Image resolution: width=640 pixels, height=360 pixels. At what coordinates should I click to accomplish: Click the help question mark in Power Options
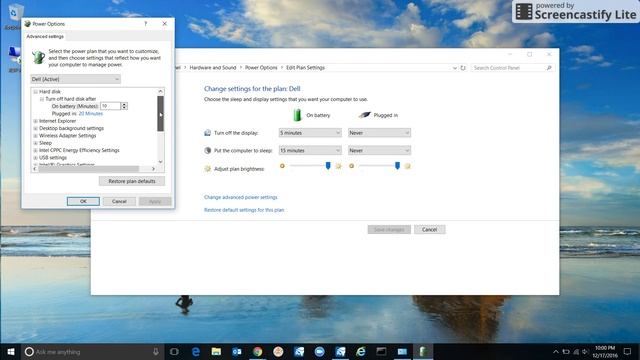coord(145,24)
